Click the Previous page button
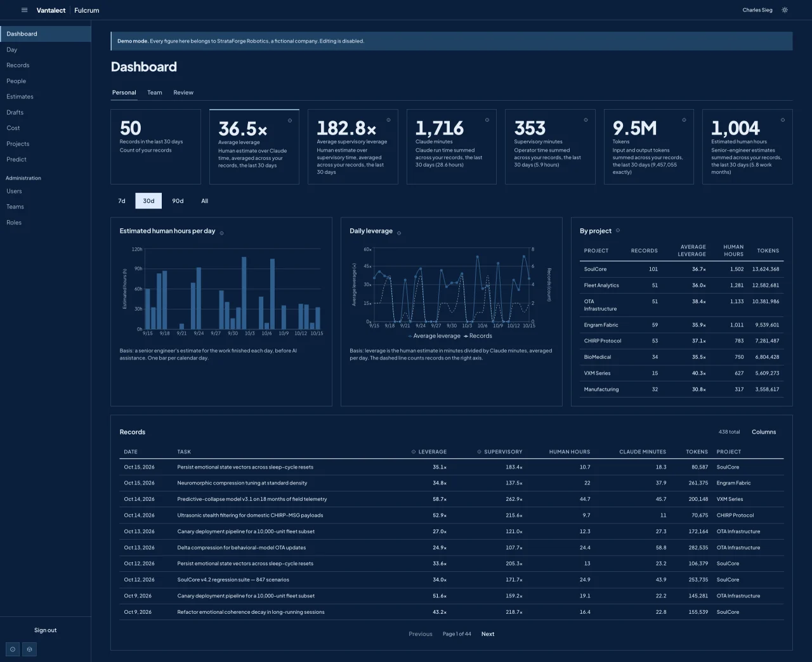 coord(421,634)
